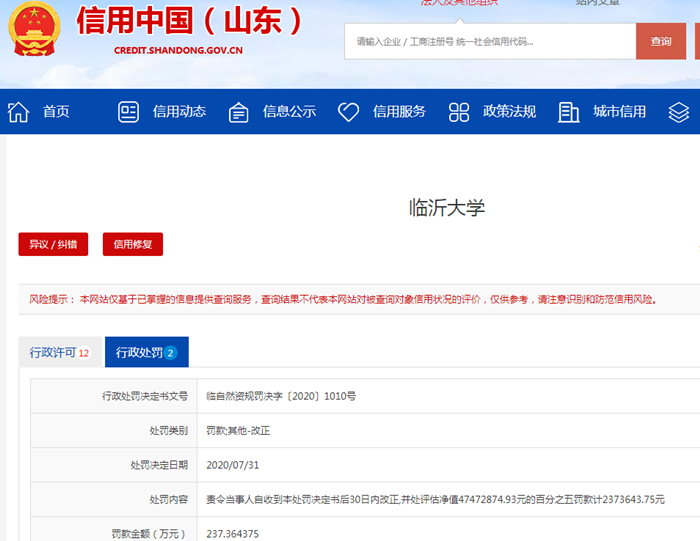Open the 信用服务 menu item
This screenshot has height=541, width=700.
pos(399,112)
